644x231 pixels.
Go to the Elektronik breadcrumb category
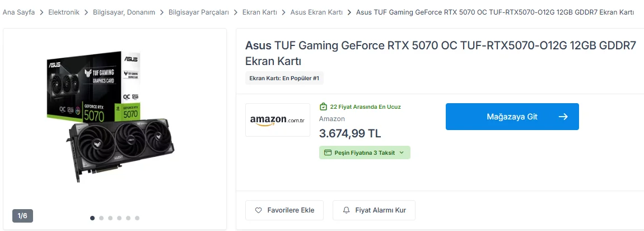point(64,12)
